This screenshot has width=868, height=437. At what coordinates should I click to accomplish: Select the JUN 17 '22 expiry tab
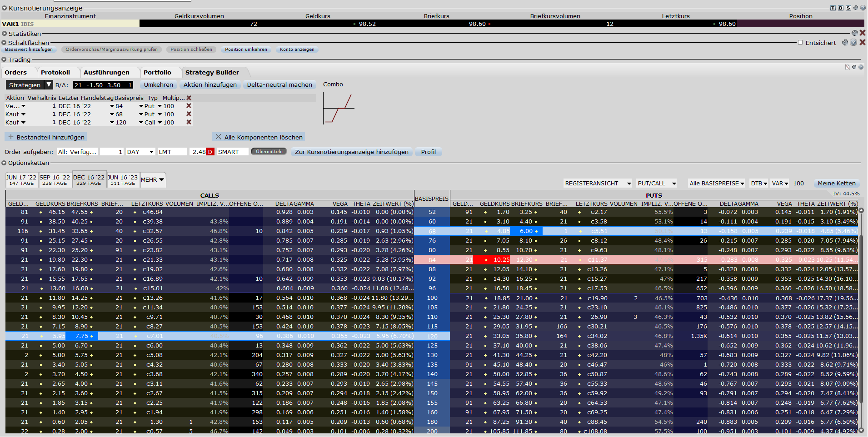click(21, 180)
